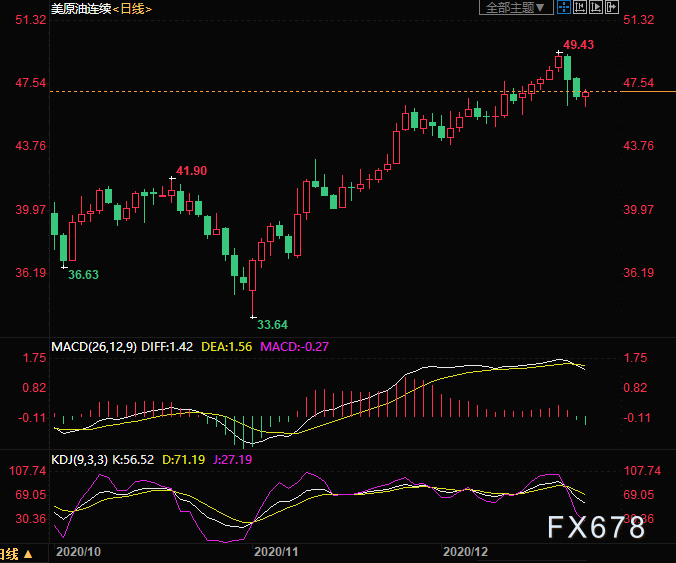
Task: Click the 美原油连续 chart title
Action: pyautogui.click(x=80, y=9)
